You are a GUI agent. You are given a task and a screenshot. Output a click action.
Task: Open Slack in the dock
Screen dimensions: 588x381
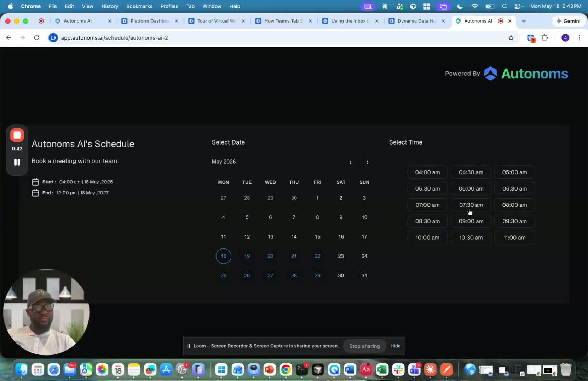coord(398,370)
